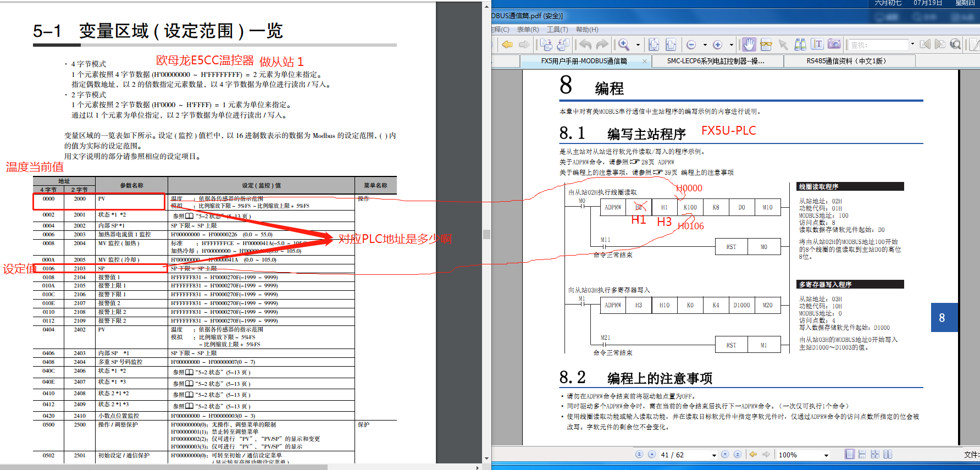Image resolution: width=980 pixels, height=470 pixels.
Task: Toggle single page layout view
Action: pos(850,455)
